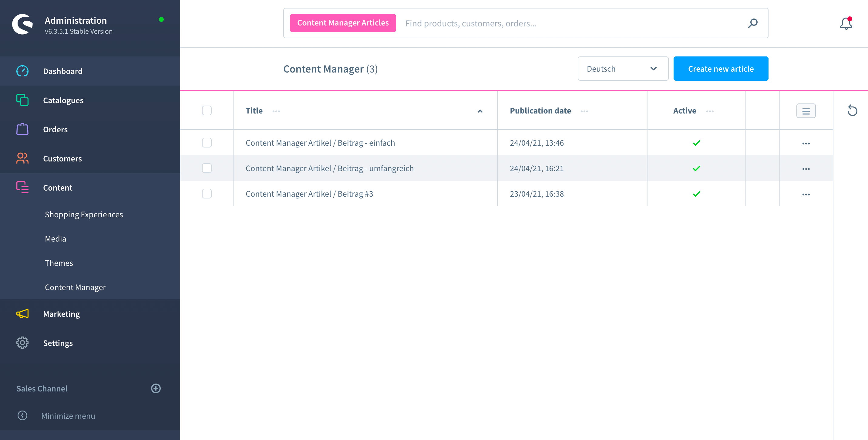Add a Sales Channel with plus icon
Screen dimensions: 868x440
(x=156, y=388)
